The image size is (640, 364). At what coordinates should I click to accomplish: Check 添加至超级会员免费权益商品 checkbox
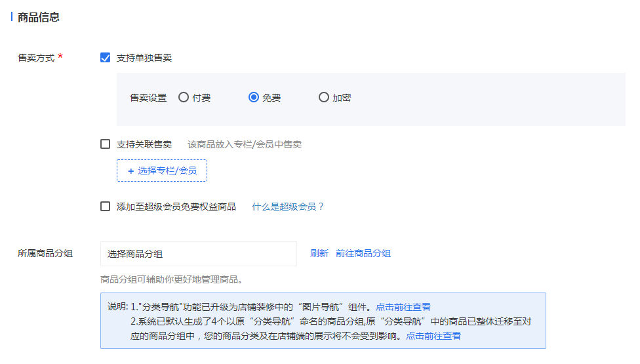pyautogui.click(x=106, y=207)
